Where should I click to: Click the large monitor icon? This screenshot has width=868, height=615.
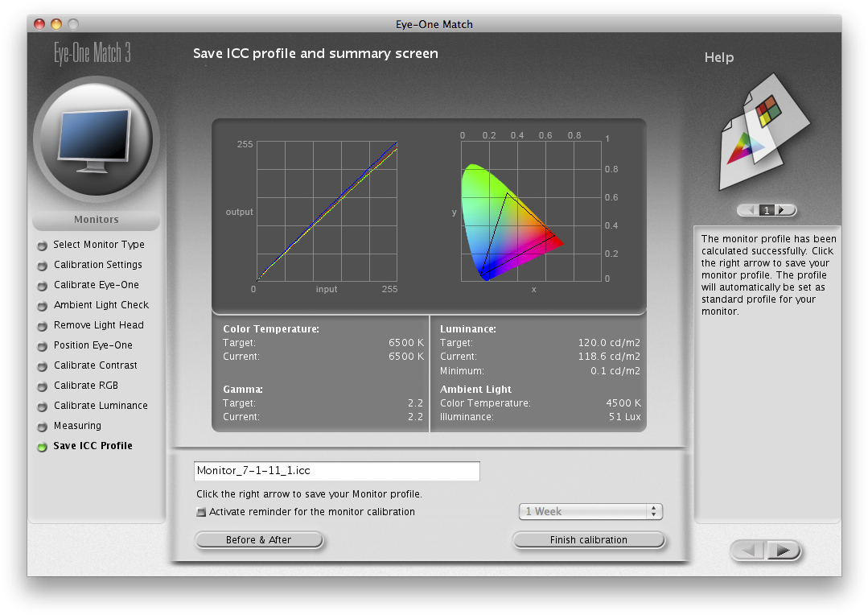[x=96, y=140]
